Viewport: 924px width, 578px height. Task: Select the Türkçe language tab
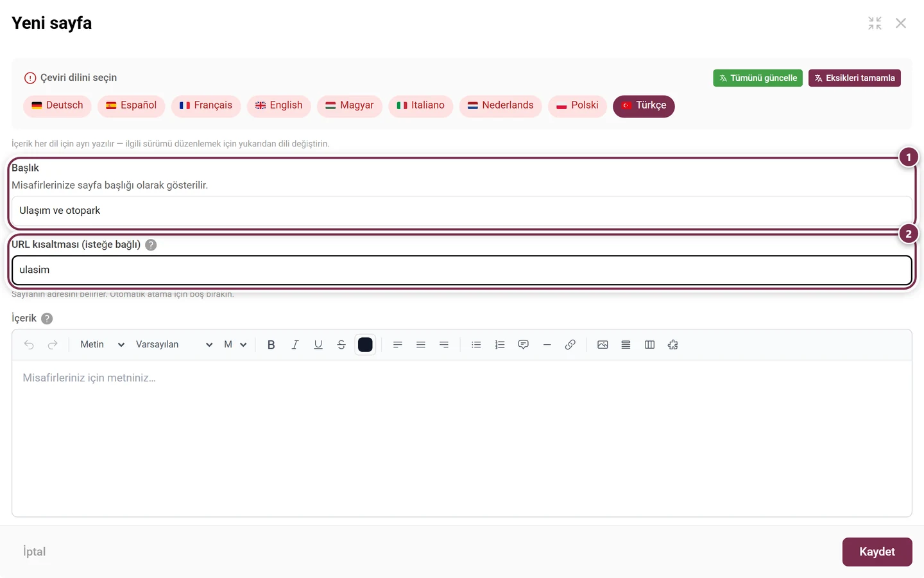[644, 106]
